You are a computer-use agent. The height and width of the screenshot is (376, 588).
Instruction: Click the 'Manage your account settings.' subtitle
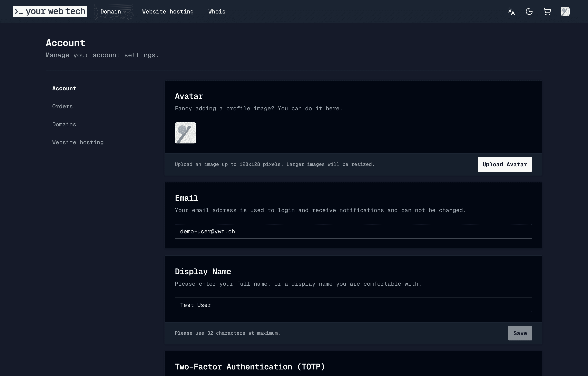pos(102,55)
